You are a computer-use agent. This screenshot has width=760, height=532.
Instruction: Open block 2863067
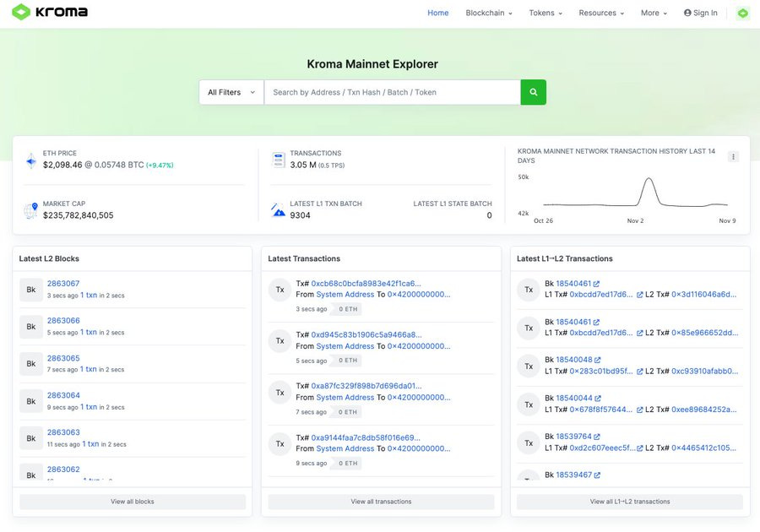pos(63,284)
